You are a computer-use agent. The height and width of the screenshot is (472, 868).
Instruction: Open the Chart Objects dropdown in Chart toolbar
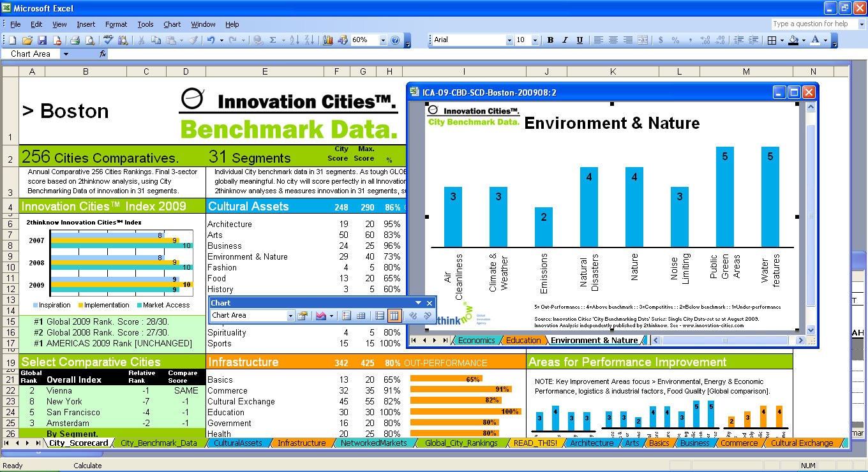290,316
